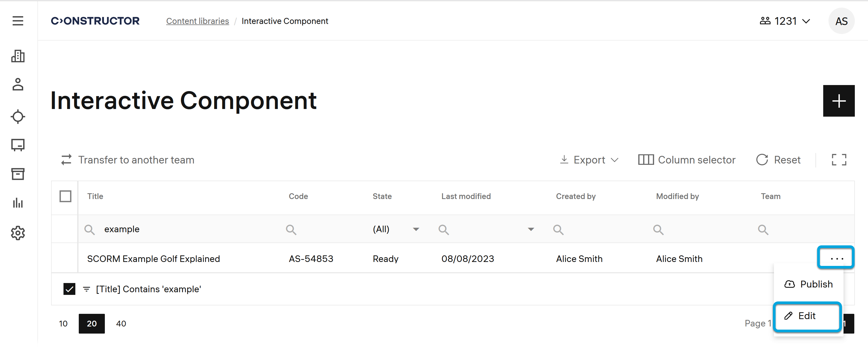
Task: Toggle fullscreen grid view icon
Action: (839, 160)
